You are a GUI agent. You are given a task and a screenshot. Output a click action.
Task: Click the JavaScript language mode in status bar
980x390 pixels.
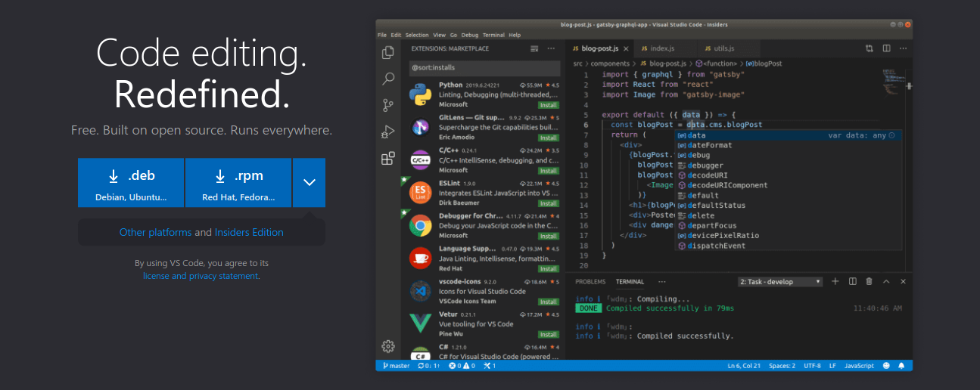tap(859, 366)
